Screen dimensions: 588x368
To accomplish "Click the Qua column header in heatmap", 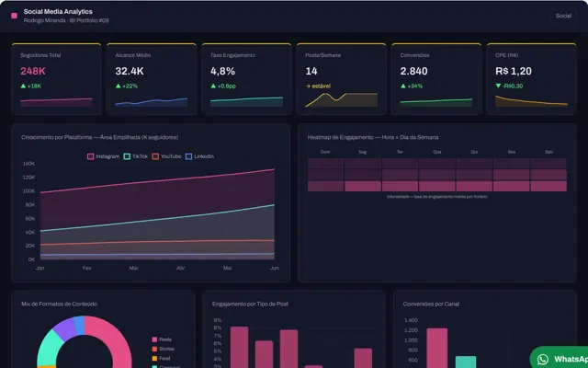I will tap(437, 152).
